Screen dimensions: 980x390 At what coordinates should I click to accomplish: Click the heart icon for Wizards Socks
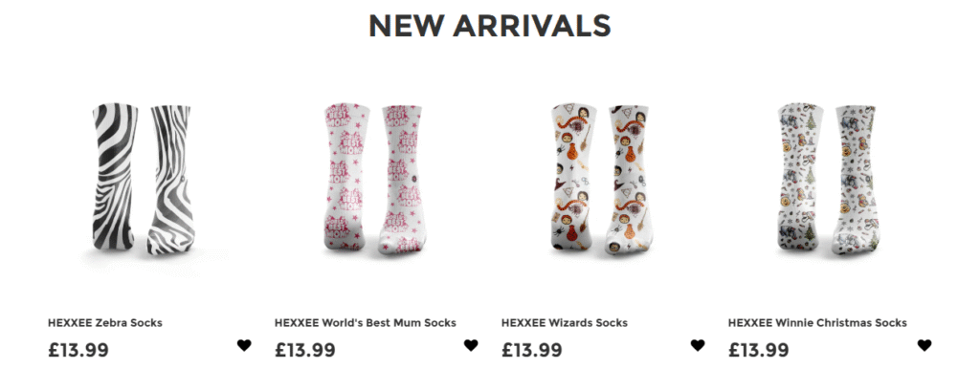(x=698, y=345)
